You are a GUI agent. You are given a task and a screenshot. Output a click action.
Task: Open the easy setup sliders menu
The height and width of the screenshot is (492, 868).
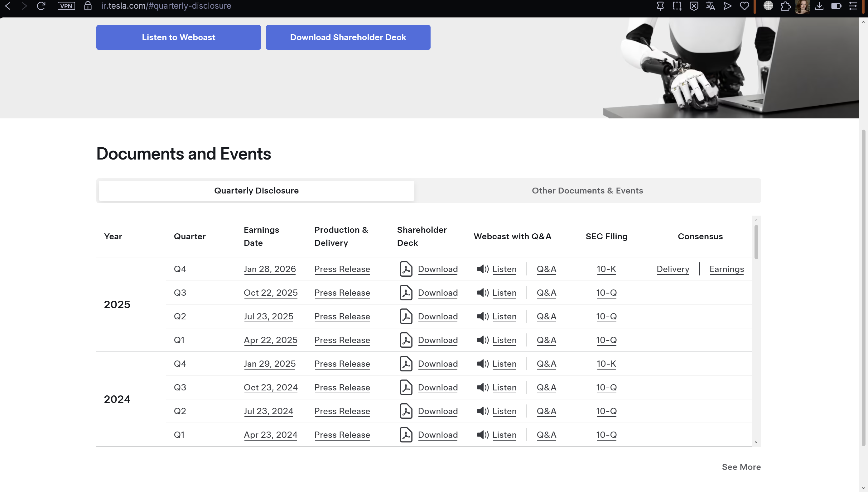click(853, 6)
